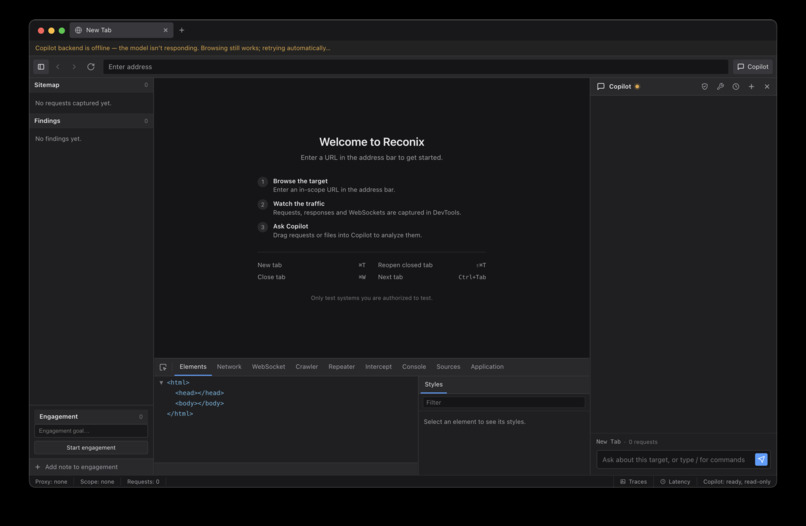Click the styles Filter field
806x526 pixels.
click(x=504, y=403)
